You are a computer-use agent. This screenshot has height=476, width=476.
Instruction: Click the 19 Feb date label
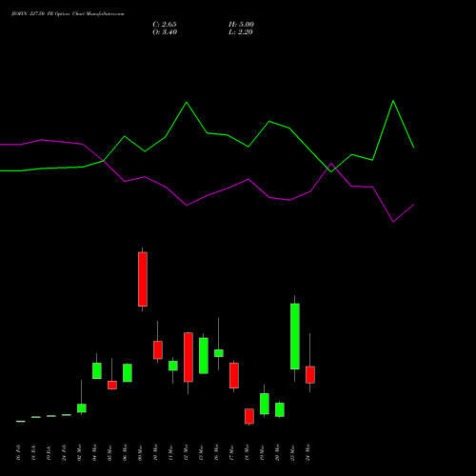[x=49, y=452]
